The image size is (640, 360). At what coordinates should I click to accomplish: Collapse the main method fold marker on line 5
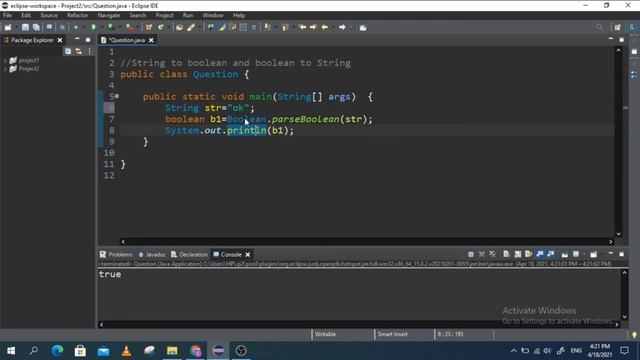click(x=117, y=96)
